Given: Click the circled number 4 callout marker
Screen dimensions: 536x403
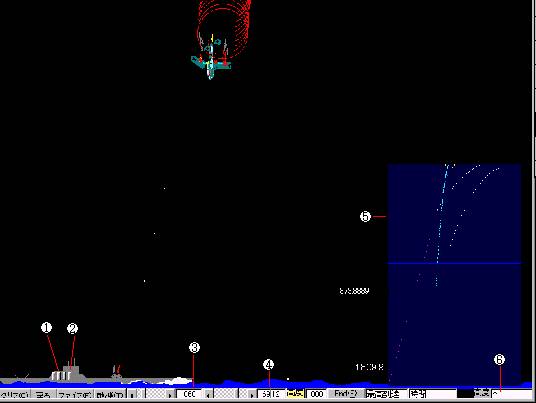Looking at the screenshot, I should click(268, 365).
